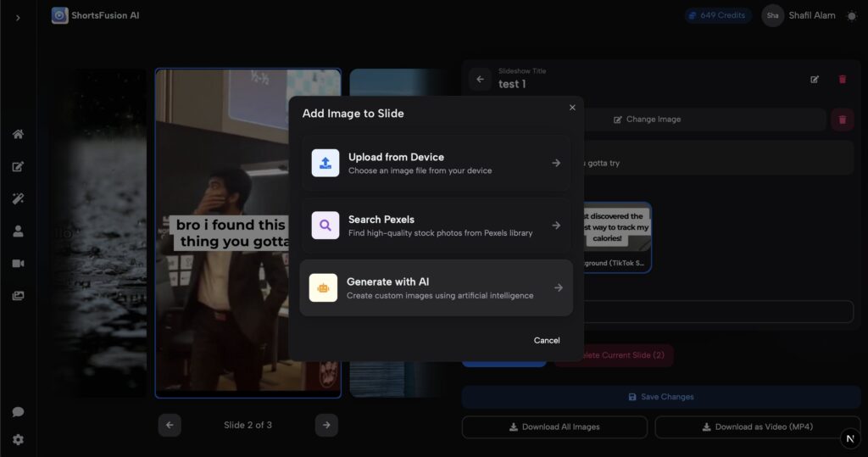Open the settings gear in the sidebar
This screenshot has width=868, height=457.
pos(18,440)
